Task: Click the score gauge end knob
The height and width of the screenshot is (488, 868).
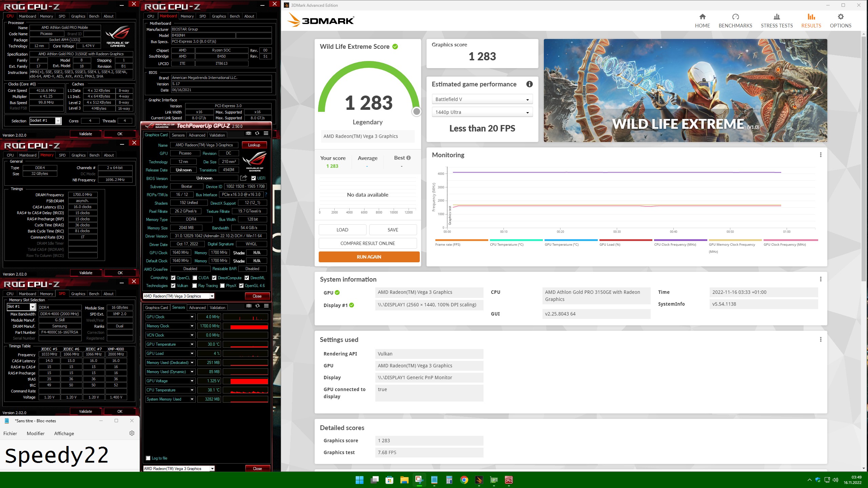Action: (416, 111)
